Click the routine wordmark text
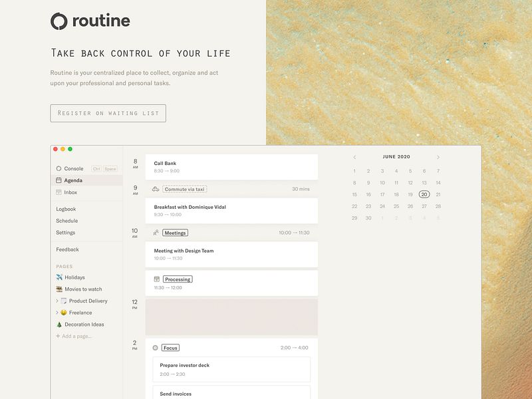532x399 pixels. (x=101, y=21)
